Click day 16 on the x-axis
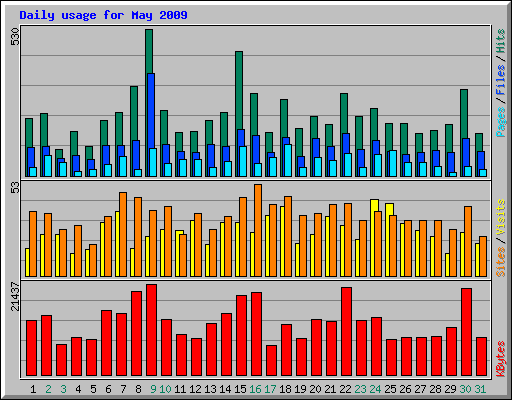512x400 pixels. [x=255, y=389]
